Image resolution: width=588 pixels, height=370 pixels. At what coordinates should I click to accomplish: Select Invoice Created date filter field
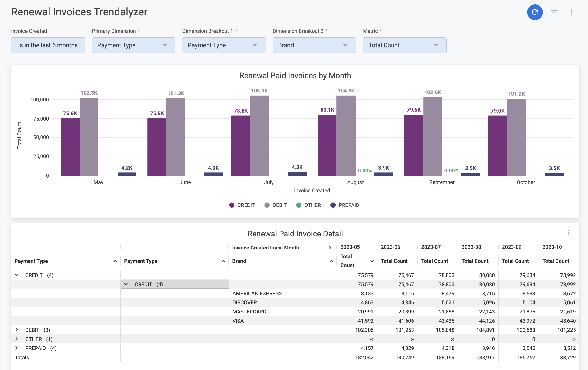coord(48,45)
